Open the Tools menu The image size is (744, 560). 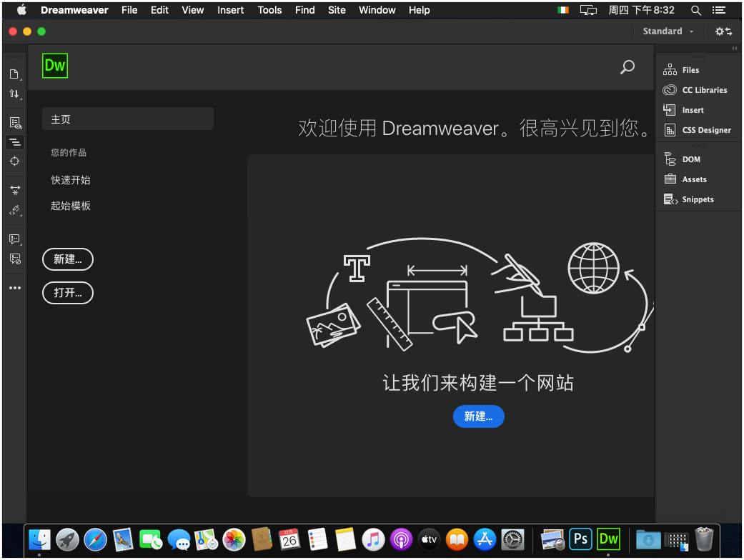point(269,10)
